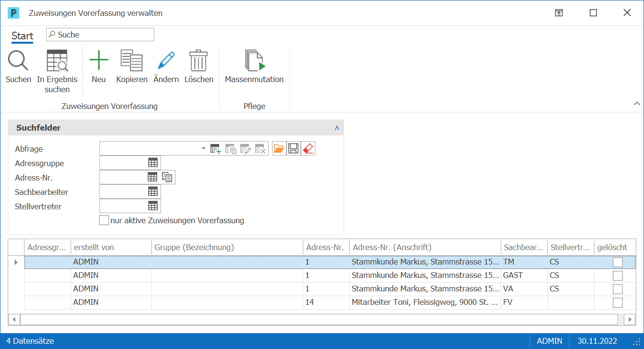
Task: Click the horizontal scrollbar left arrow
Action: pos(14,319)
